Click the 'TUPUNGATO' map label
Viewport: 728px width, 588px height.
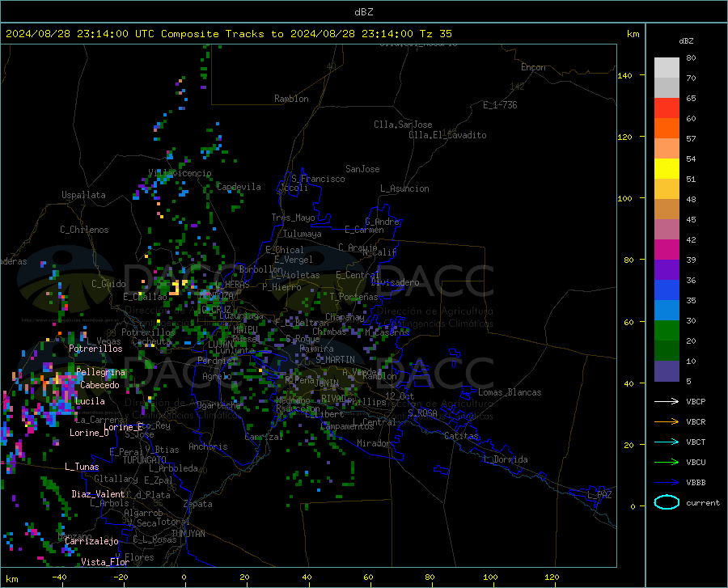(145, 460)
